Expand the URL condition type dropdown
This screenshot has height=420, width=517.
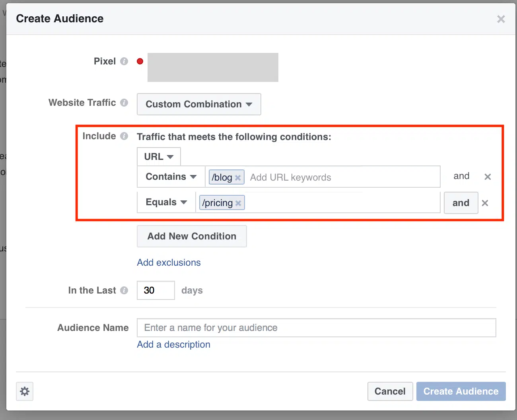click(x=159, y=157)
